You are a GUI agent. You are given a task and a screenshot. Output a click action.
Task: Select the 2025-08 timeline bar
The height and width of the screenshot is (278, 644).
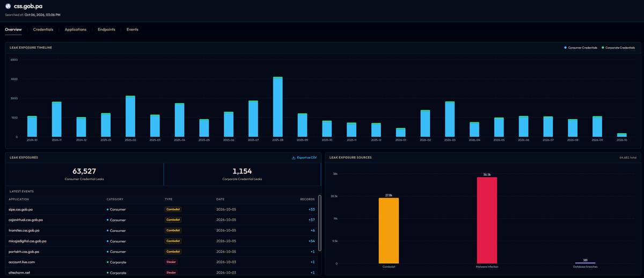coord(277,107)
